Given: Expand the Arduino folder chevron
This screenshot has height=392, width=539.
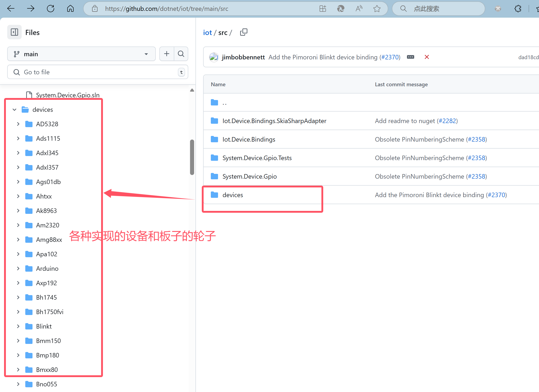Looking at the screenshot, I should pyautogui.click(x=18, y=268).
